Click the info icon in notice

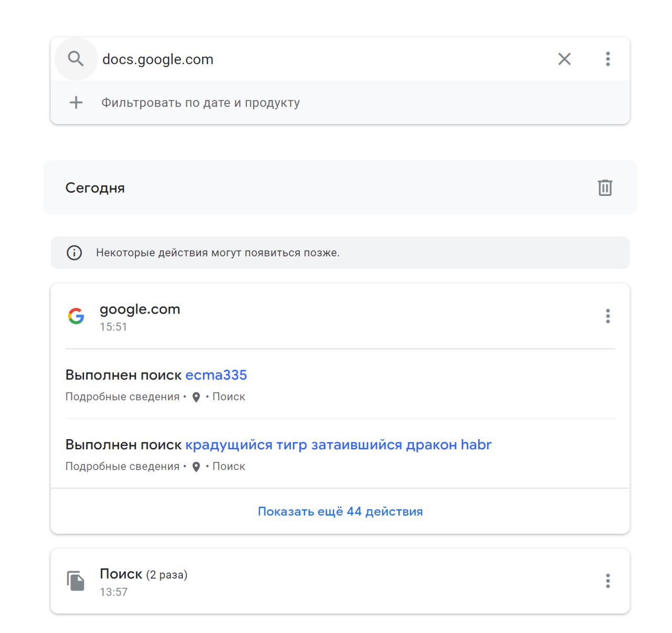point(75,253)
